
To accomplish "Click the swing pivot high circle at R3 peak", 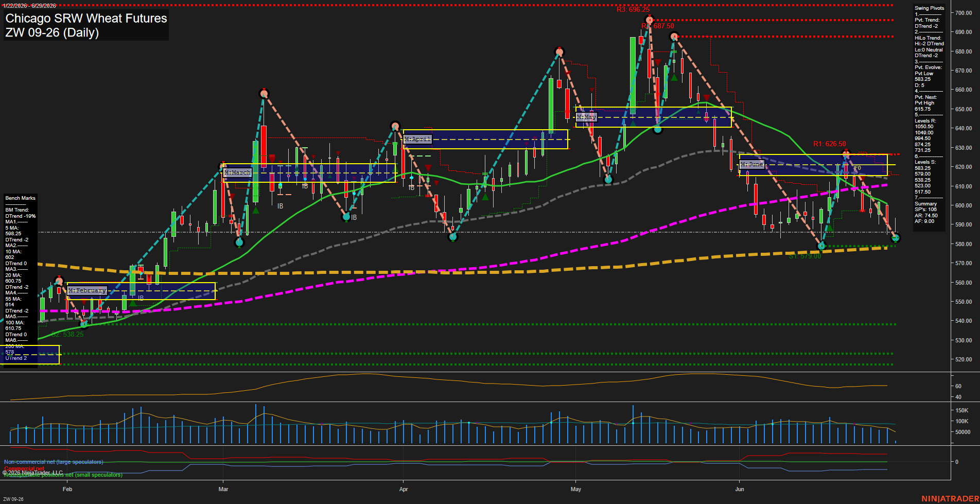I will coord(650,20).
